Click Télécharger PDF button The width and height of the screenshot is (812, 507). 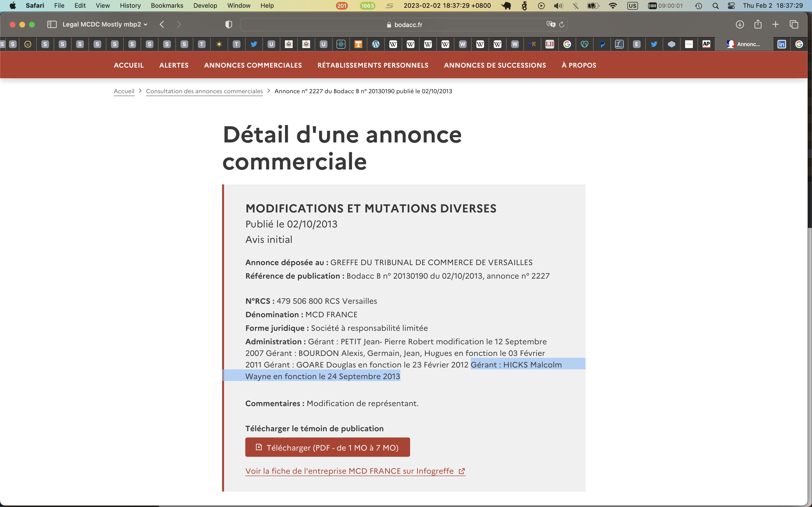327,447
